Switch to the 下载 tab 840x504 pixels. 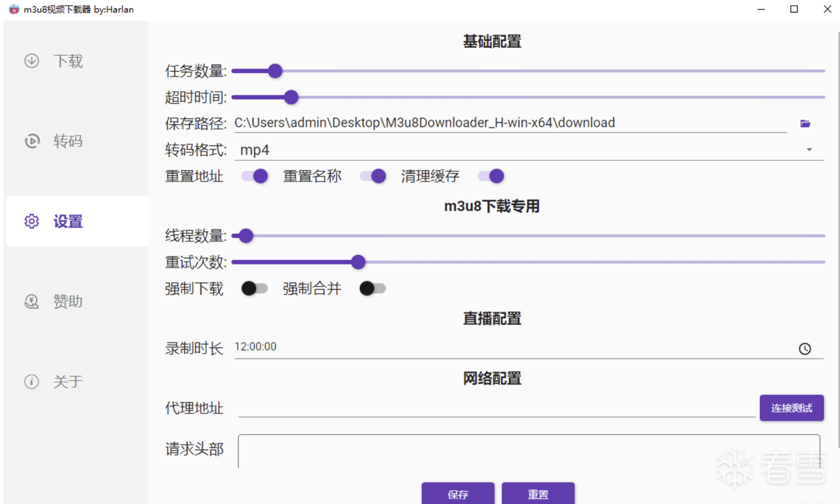77,61
